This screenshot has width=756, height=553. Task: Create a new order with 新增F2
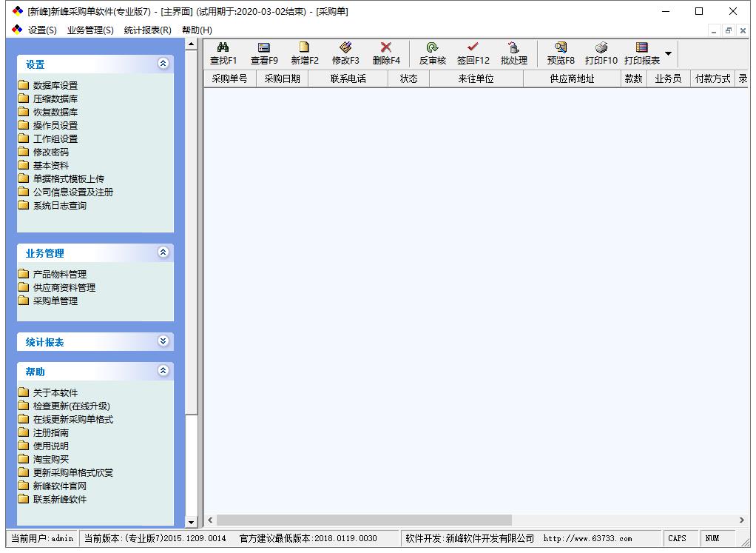tap(305, 53)
